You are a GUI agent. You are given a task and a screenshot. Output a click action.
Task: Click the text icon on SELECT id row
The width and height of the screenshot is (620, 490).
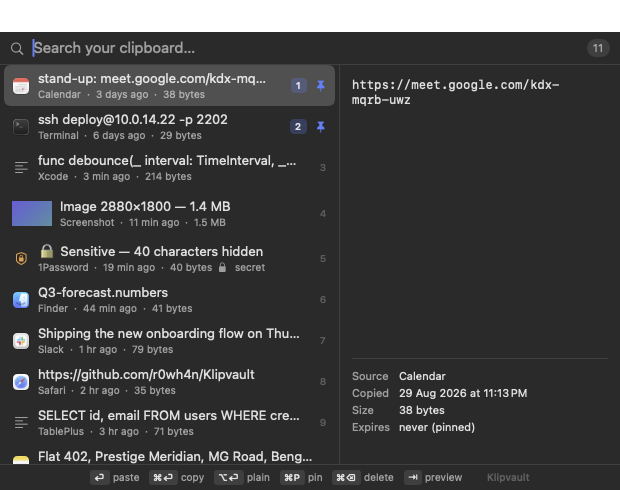[x=21, y=422]
